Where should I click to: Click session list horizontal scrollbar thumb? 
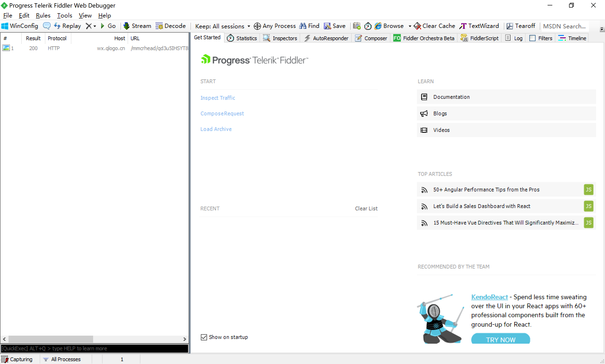[x=51, y=339]
